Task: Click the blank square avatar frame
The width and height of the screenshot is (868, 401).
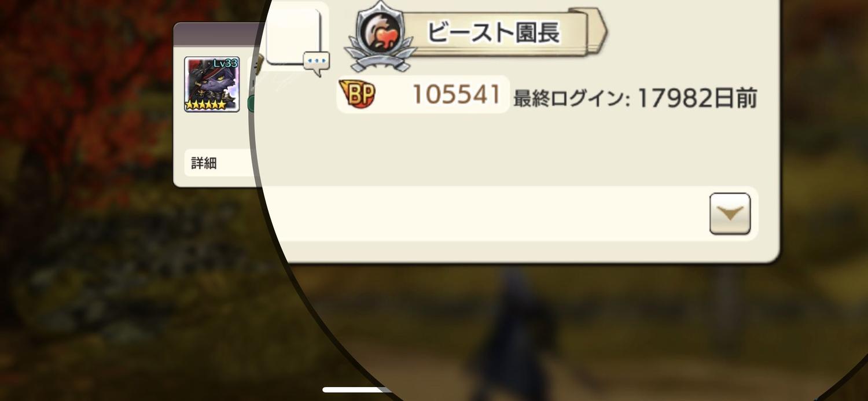Action: pyautogui.click(x=293, y=36)
